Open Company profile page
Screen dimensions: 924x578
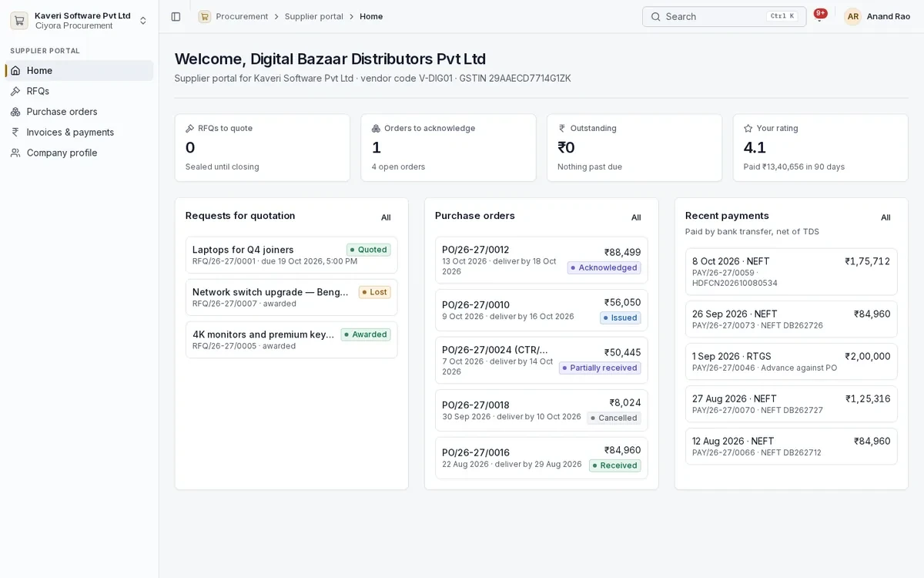[79, 153]
